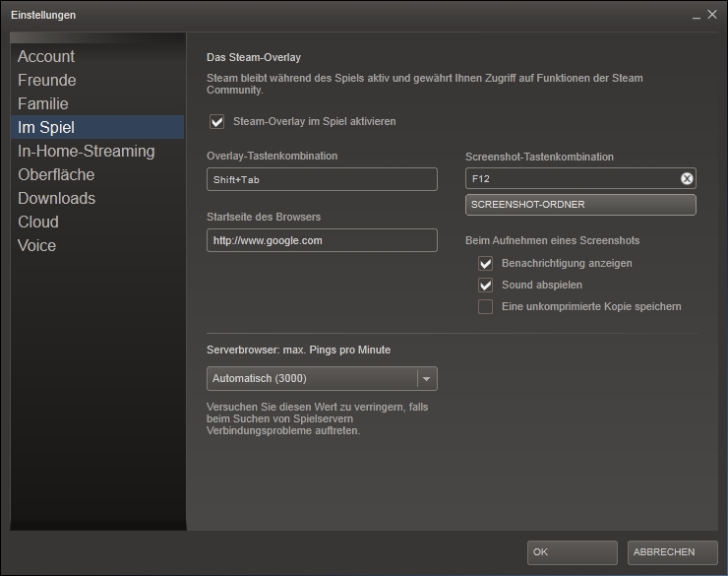Open the Oberfläche settings page
This screenshot has height=576, width=728.
[x=56, y=174]
